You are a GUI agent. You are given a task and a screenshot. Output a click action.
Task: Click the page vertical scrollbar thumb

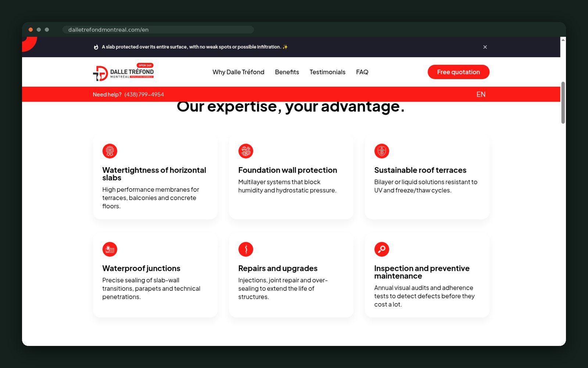tap(563, 103)
